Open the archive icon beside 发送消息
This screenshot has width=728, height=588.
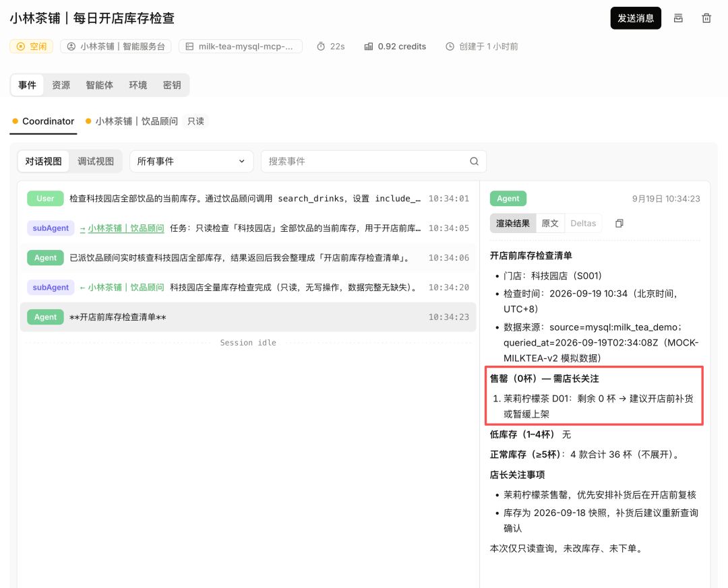[678, 18]
